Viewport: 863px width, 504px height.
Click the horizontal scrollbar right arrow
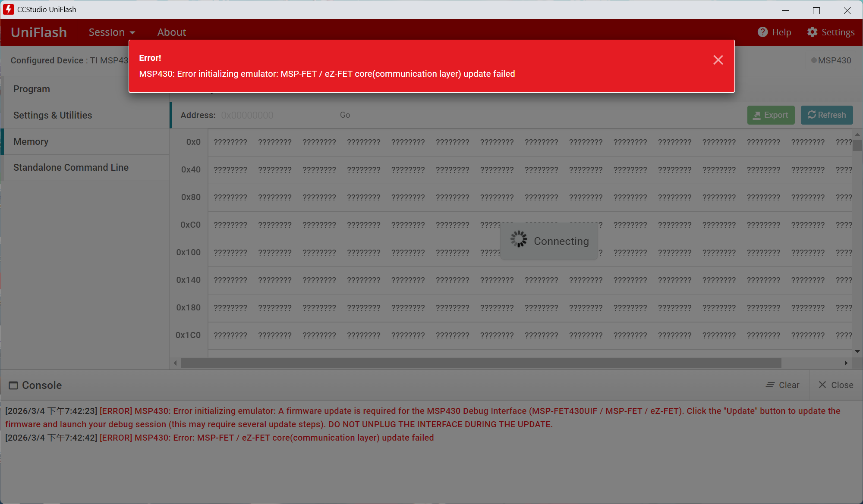[846, 363]
